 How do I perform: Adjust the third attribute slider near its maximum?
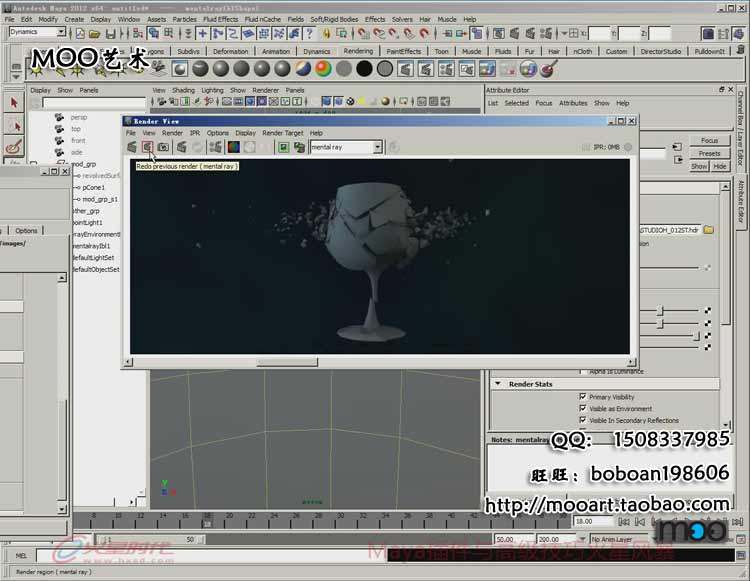point(697,336)
